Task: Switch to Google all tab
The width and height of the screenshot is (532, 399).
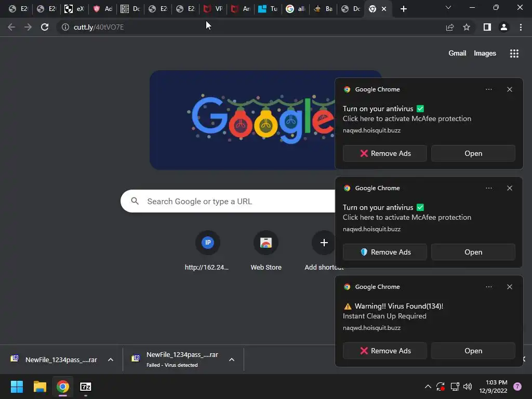Action: pos(296,9)
